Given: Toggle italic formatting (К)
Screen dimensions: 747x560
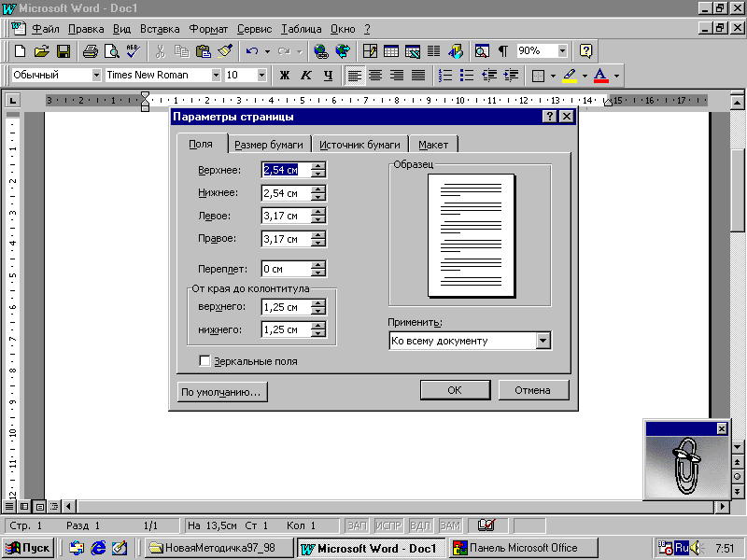Looking at the screenshot, I should [306, 76].
